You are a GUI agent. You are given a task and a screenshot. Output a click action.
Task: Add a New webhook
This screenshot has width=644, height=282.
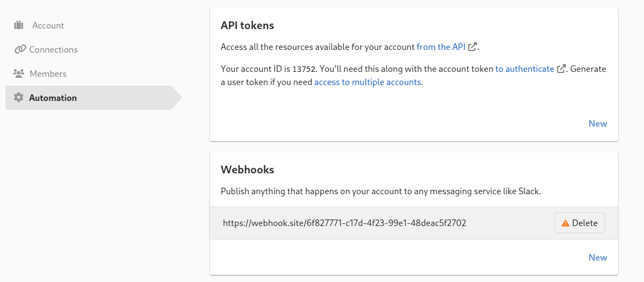coord(597,257)
